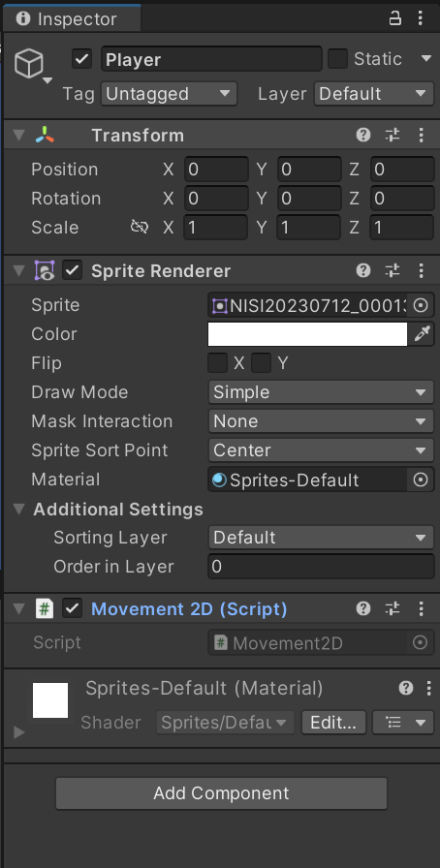Open Movement 2D presets
This screenshot has height=868, width=440.
point(393,609)
